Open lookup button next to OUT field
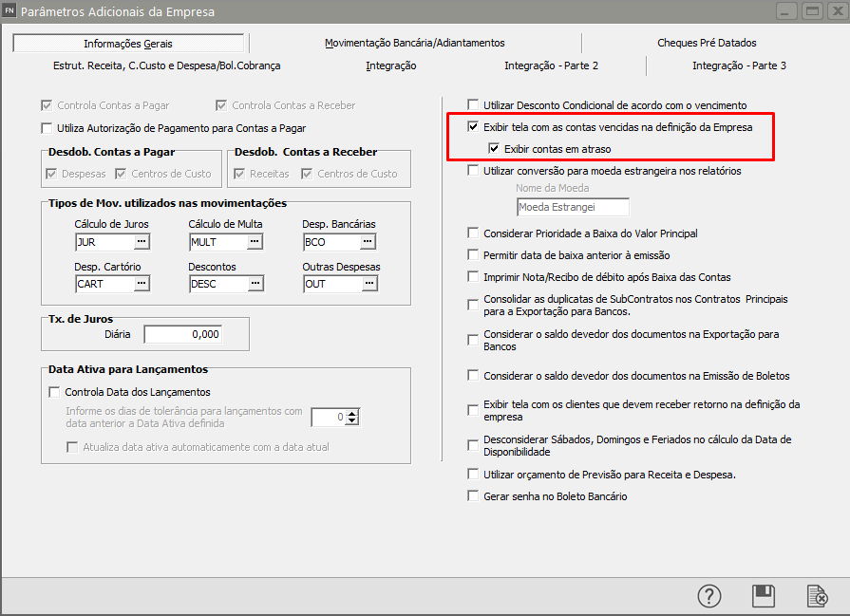The image size is (850, 616). tap(368, 283)
